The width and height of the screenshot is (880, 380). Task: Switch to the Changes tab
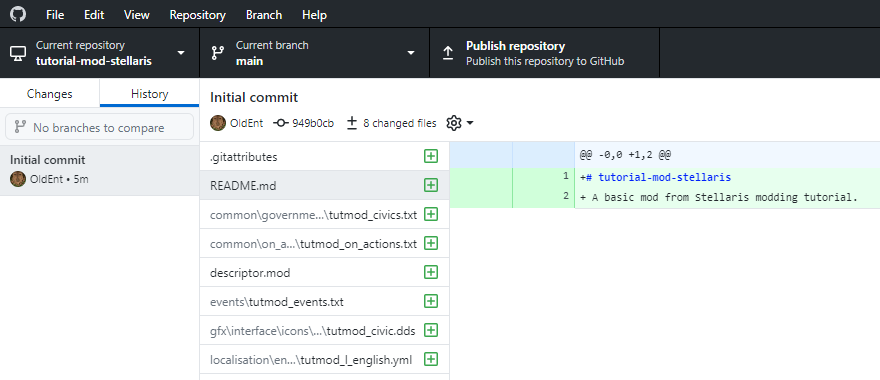pos(49,94)
